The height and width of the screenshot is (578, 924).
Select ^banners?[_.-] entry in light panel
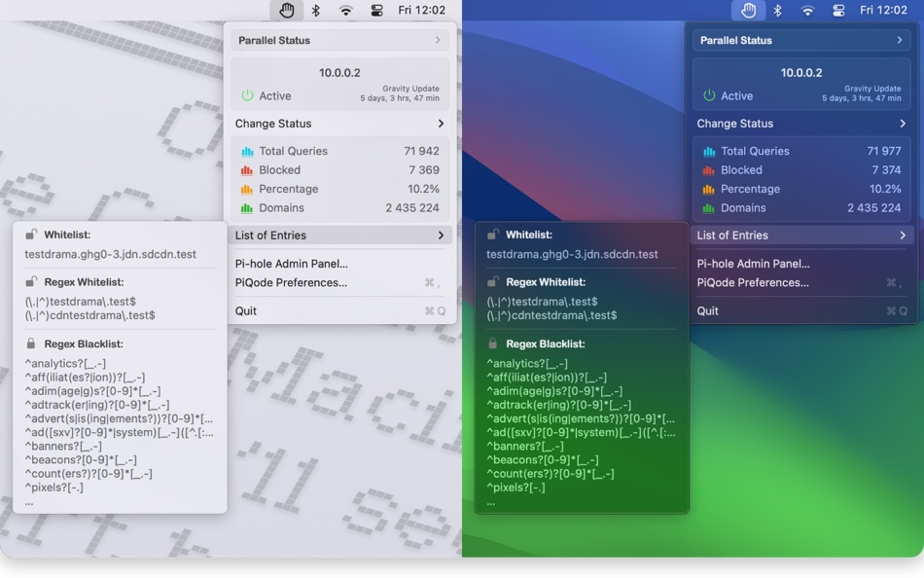(x=63, y=446)
